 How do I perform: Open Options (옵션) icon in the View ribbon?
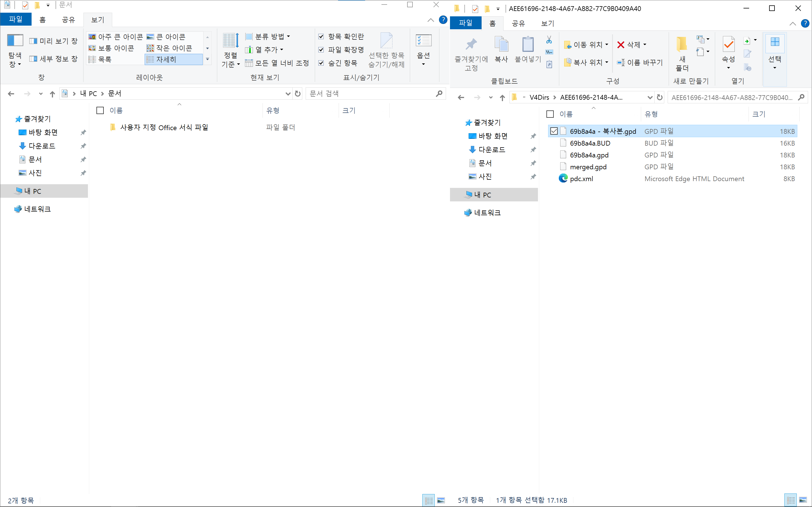423,41
